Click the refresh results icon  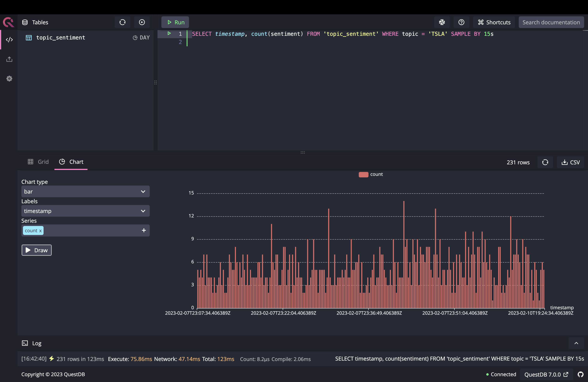point(545,162)
